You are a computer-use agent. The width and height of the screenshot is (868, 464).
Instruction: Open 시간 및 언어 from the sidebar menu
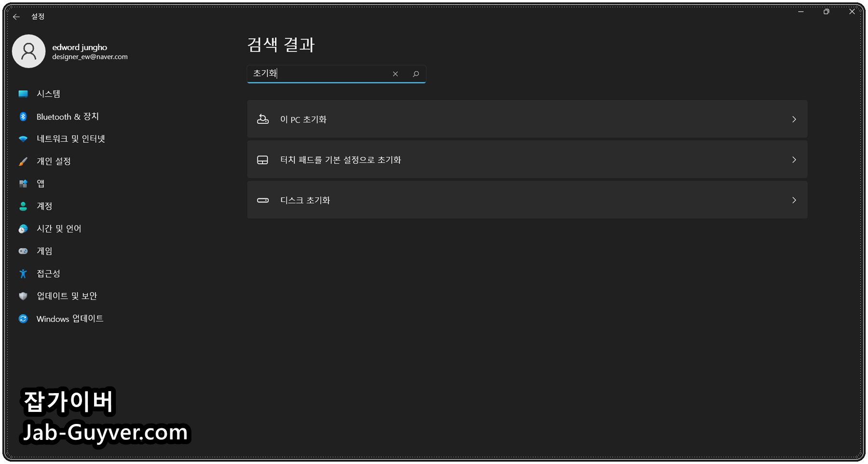59,228
